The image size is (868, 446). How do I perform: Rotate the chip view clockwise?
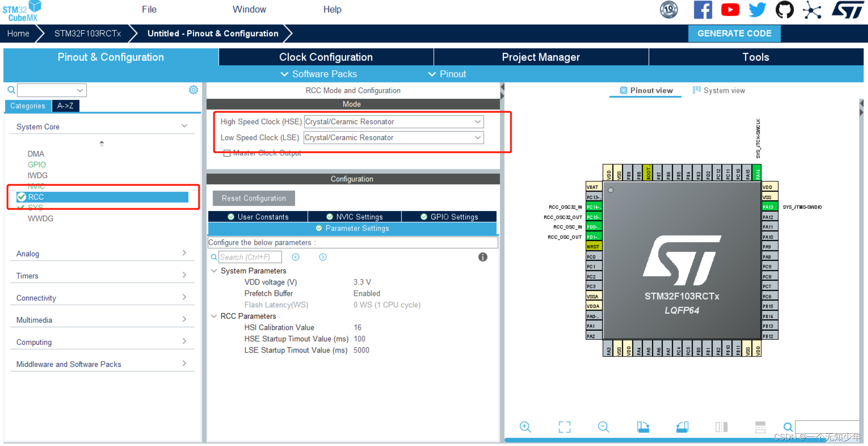(x=643, y=426)
